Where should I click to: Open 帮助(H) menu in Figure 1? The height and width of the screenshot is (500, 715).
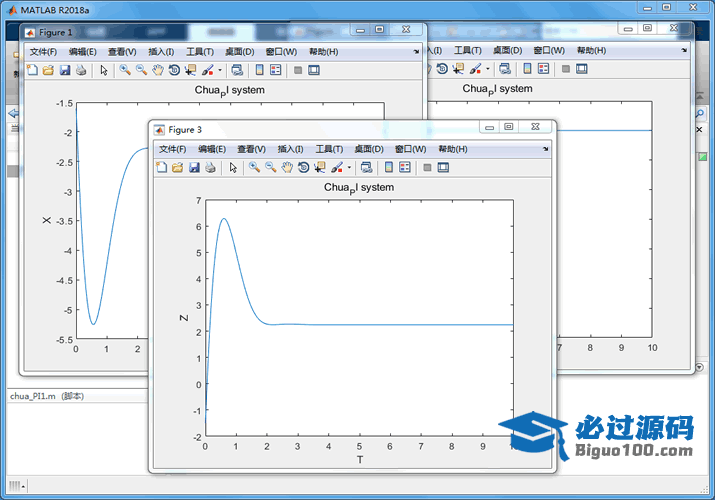coord(324,52)
